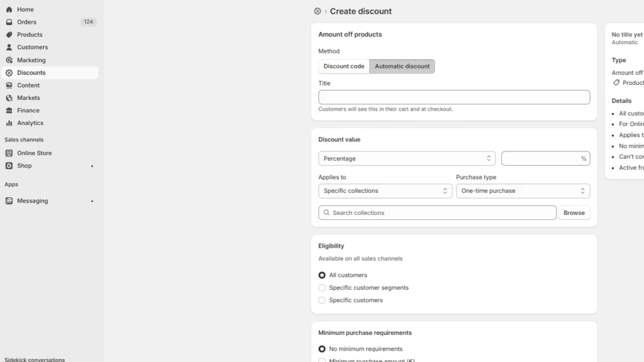Viewport: 644px width, 362px height.
Task: Enter the percentage value field
Action: point(546,158)
